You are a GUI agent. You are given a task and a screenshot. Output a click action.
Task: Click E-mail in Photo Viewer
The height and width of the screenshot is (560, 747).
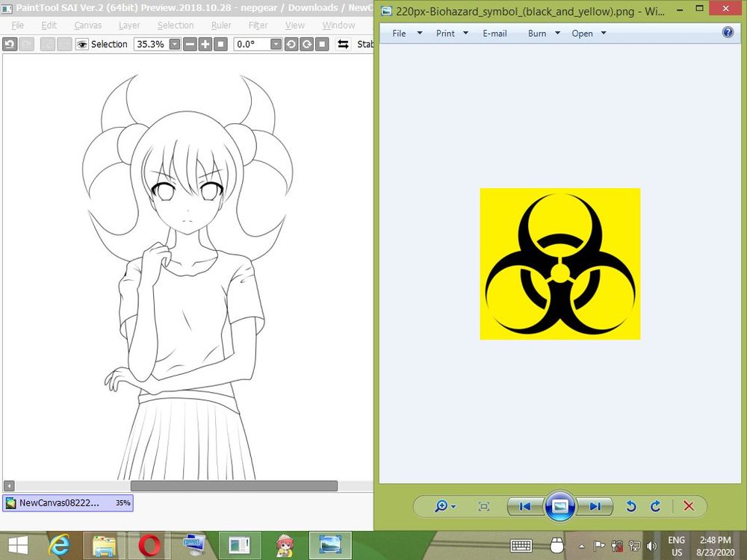click(495, 34)
